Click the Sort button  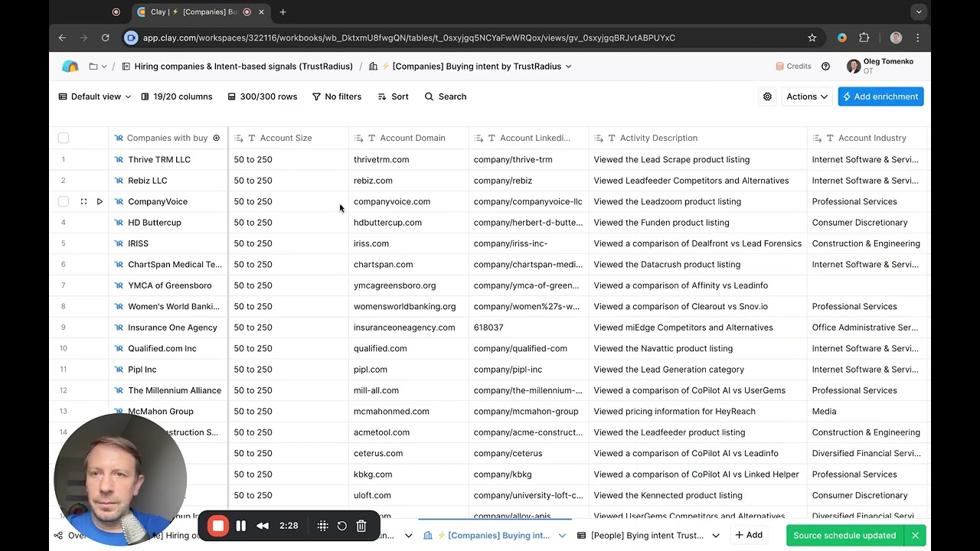click(394, 96)
